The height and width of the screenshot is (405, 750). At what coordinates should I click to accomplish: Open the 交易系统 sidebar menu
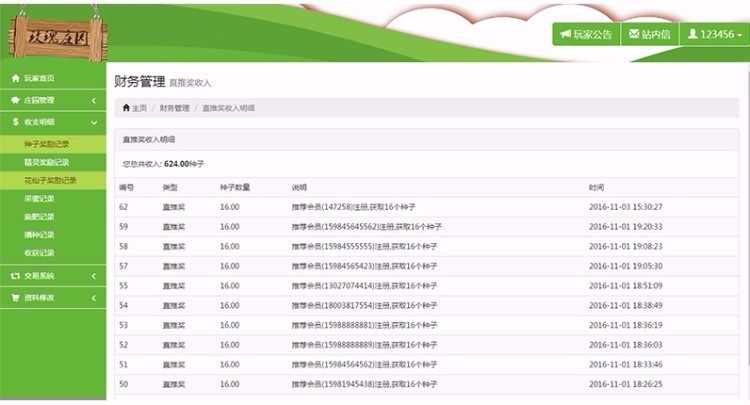coord(53,276)
